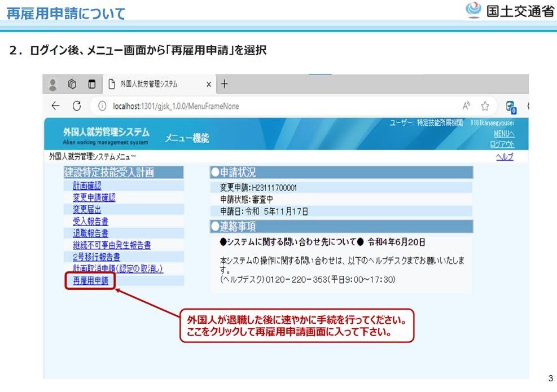The height and width of the screenshot is (392, 557).
Task: Open a new tab with plus button
Action: pos(224,84)
